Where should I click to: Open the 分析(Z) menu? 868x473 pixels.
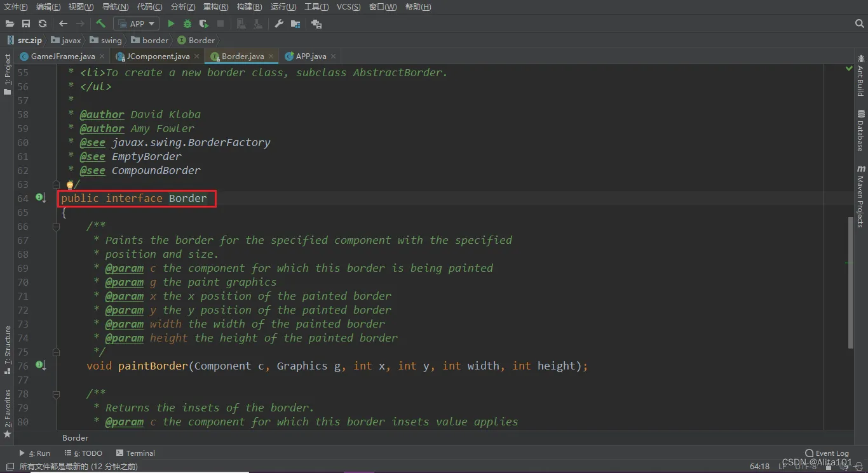tap(183, 7)
